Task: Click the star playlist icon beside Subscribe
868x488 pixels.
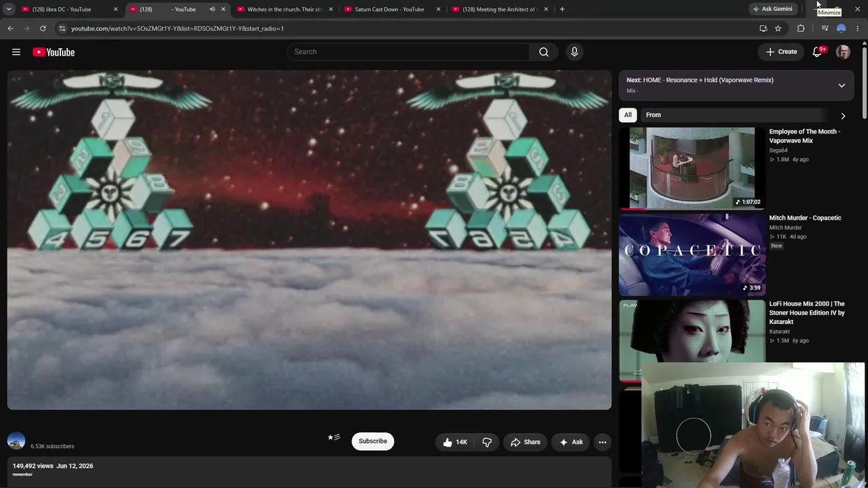Action: tap(334, 438)
